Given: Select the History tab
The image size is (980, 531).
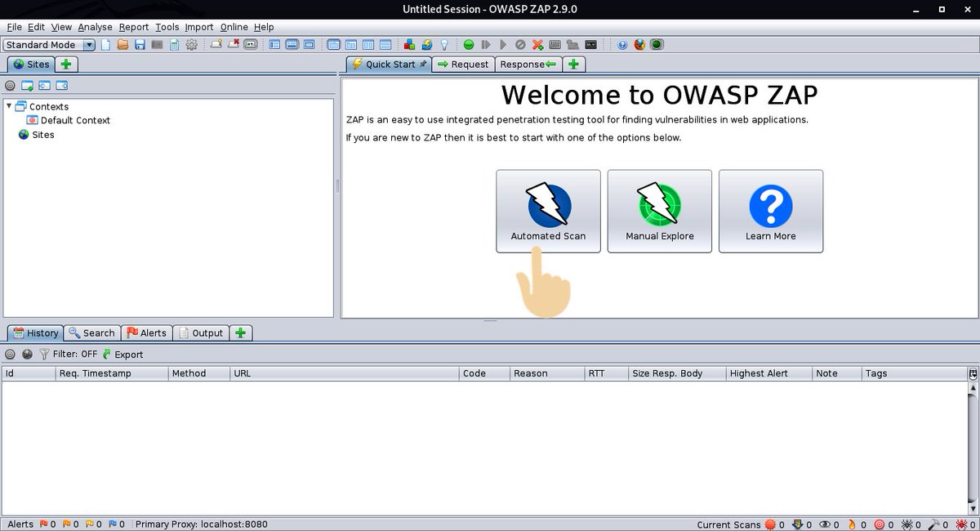Looking at the screenshot, I should pyautogui.click(x=36, y=332).
